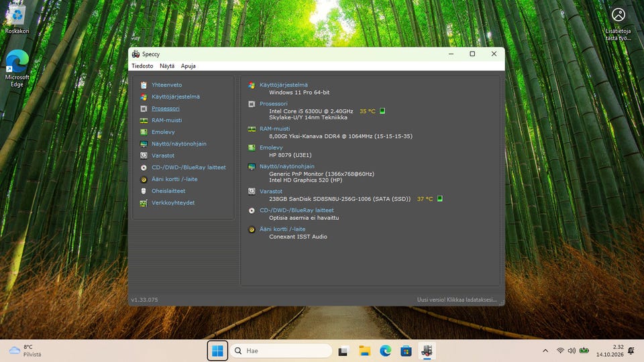Open File Explorer from taskbar
The image size is (644, 362).
click(x=364, y=351)
